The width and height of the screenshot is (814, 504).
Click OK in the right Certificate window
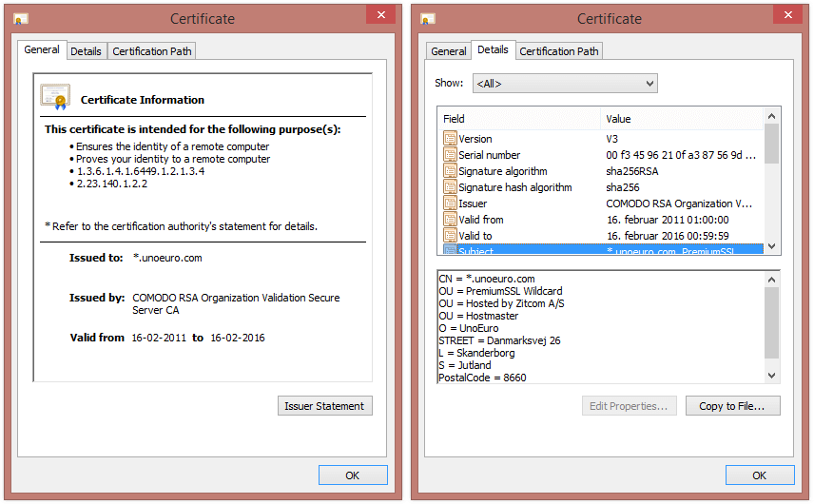click(x=760, y=475)
